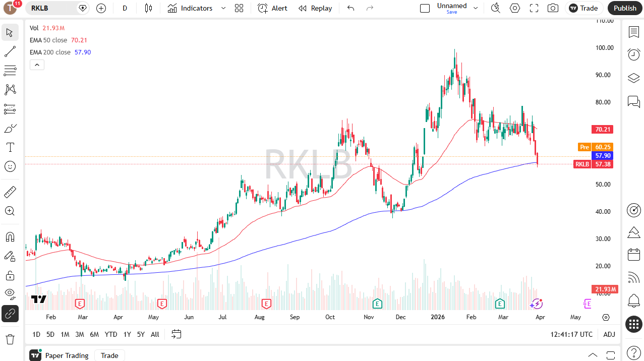Open the Trade button in top toolbar
Screen dimensions: 644x361
click(x=584, y=8)
